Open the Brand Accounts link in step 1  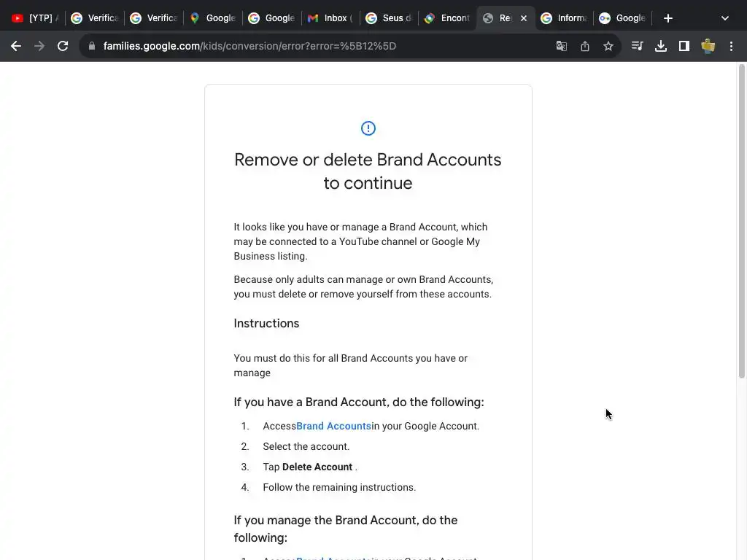pos(333,426)
